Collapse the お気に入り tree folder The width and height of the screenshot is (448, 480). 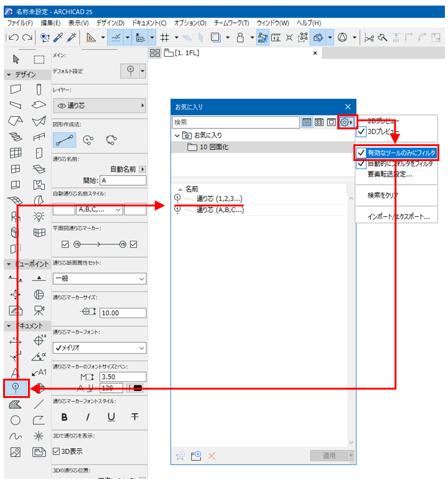(x=177, y=136)
